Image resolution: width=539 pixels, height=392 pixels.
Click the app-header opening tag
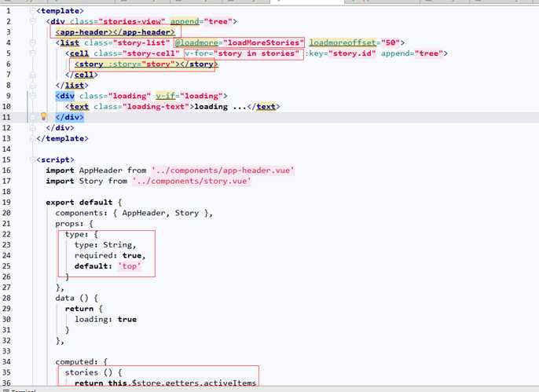point(84,32)
